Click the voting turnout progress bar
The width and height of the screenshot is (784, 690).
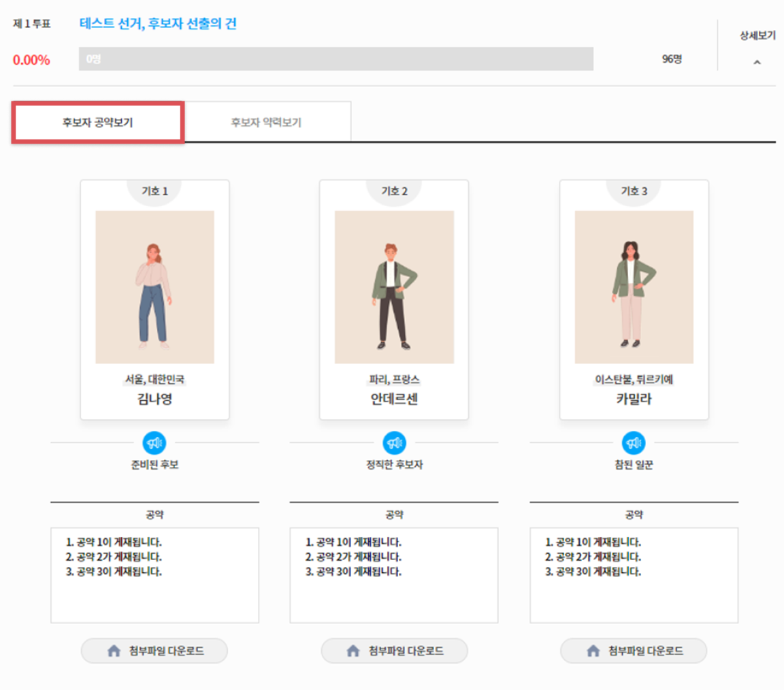(x=336, y=59)
